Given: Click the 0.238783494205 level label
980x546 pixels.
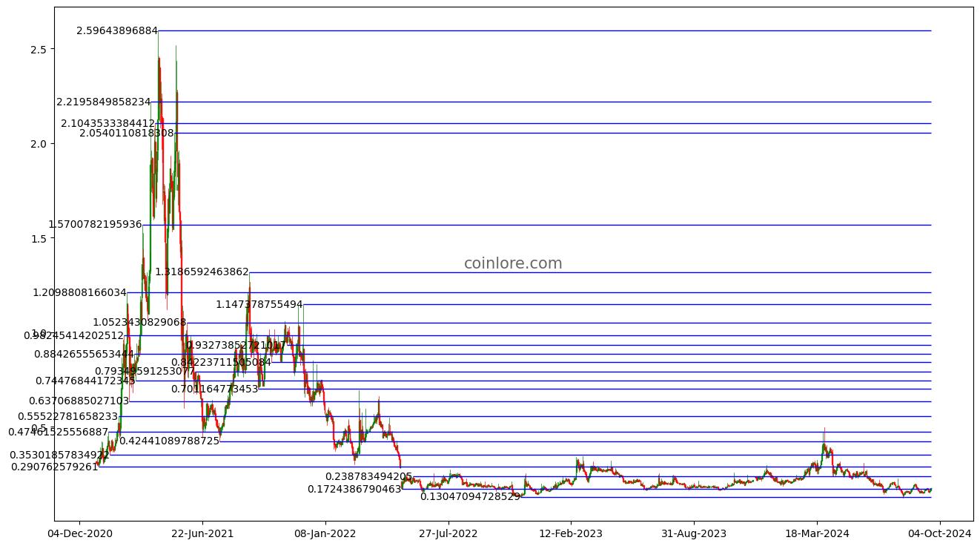Looking at the screenshot, I should coord(368,476).
